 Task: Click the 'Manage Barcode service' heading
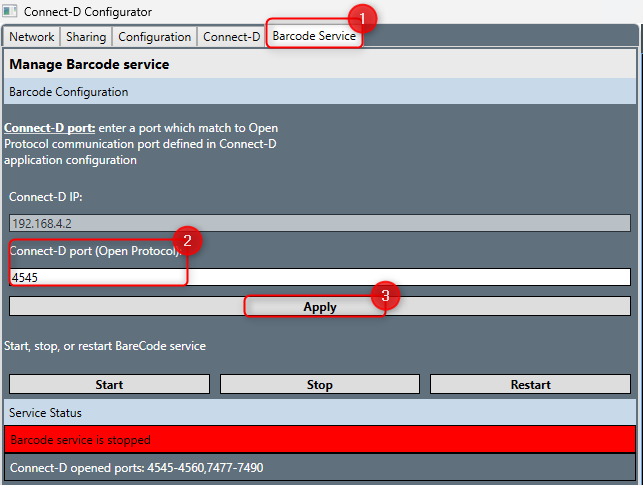[89, 64]
